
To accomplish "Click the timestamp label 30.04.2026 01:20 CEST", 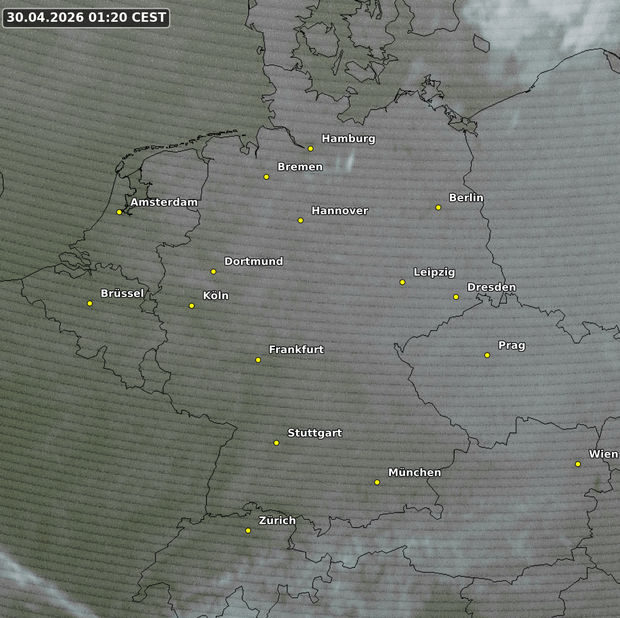I will point(86,17).
